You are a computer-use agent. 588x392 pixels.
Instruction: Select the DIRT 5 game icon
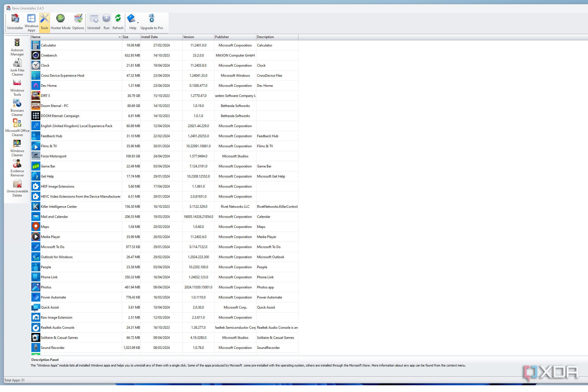click(36, 96)
